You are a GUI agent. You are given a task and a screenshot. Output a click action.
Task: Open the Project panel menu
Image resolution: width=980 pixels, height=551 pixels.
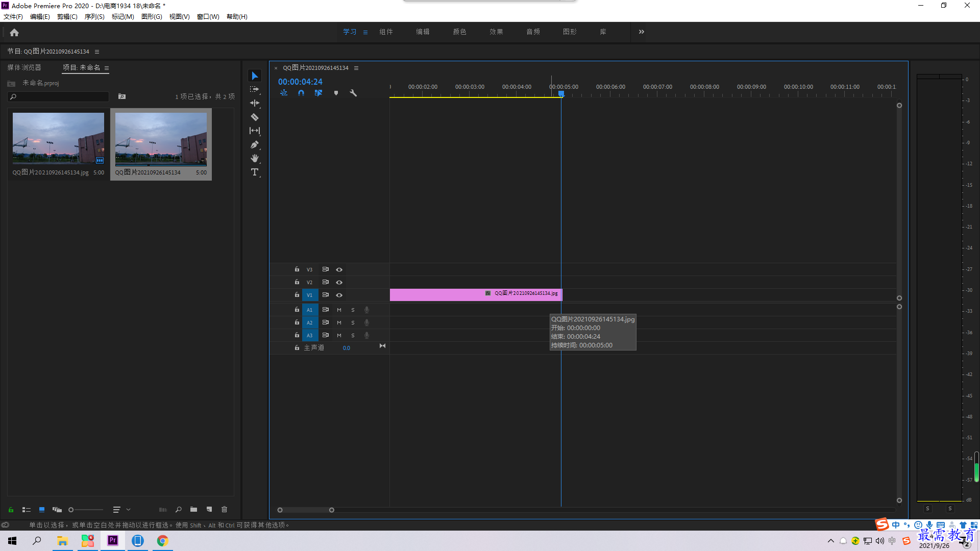coord(107,68)
